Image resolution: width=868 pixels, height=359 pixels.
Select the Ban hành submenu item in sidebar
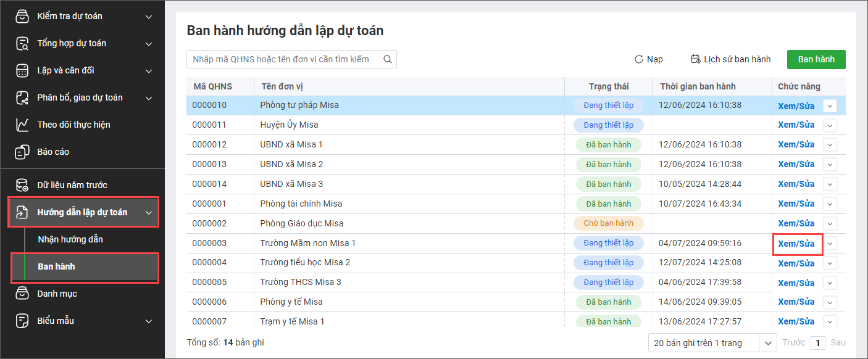pyautogui.click(x=57, y=266)
